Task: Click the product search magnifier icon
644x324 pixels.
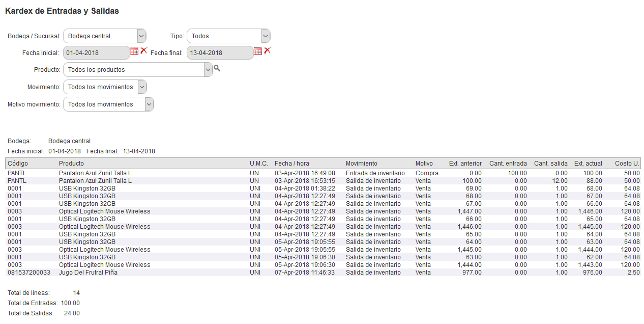Action: [x=217, y=68]
